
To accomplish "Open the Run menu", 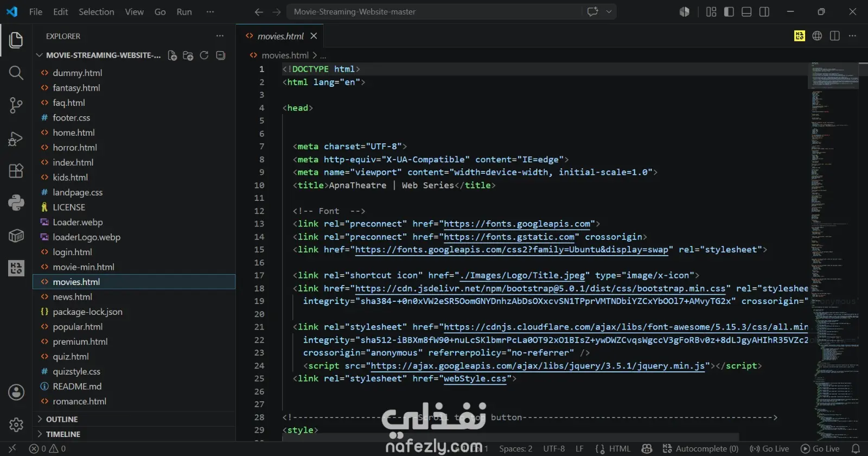I will (184, 12).
